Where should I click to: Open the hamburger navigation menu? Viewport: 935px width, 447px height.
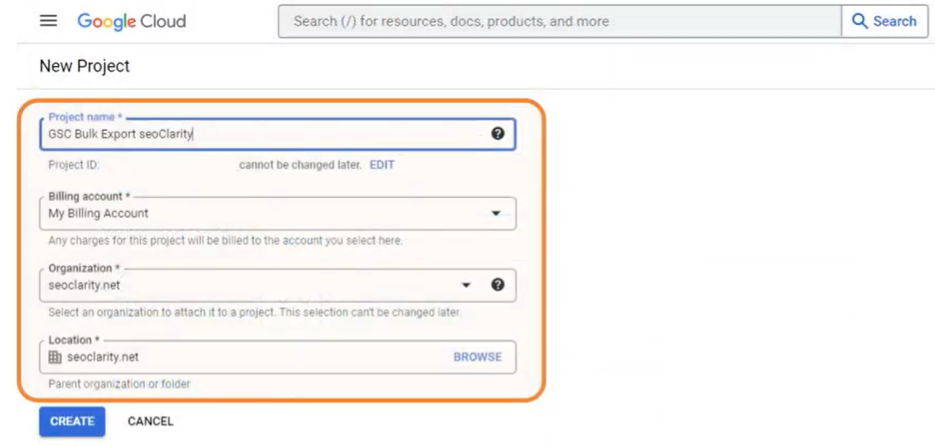[x=48, y=21]
